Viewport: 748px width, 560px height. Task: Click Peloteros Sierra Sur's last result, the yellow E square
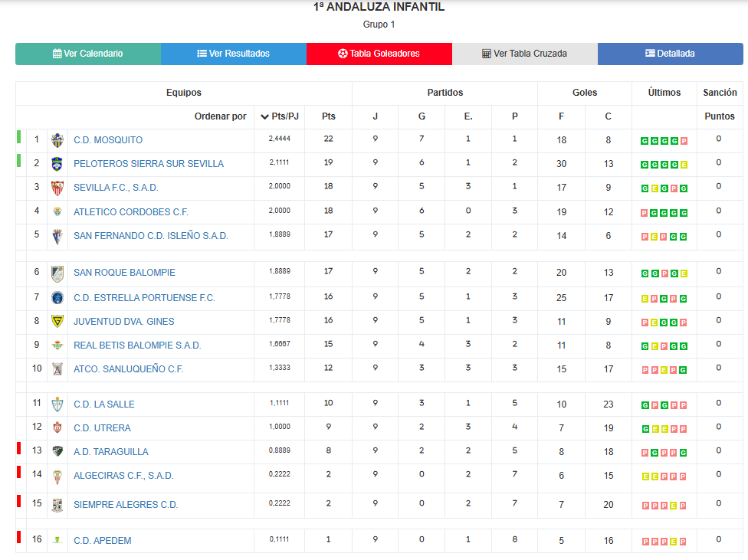pyautogui.click(x=684, y=165)
